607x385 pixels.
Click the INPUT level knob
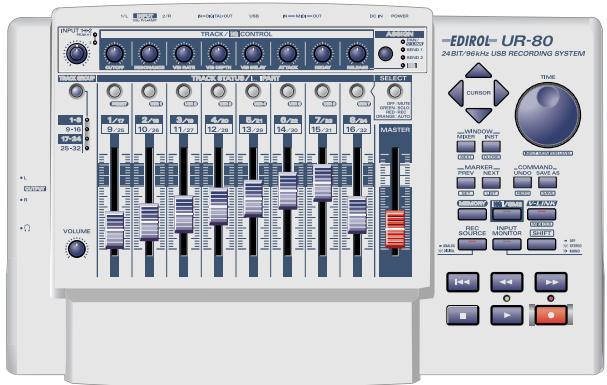tap(77, 54)
